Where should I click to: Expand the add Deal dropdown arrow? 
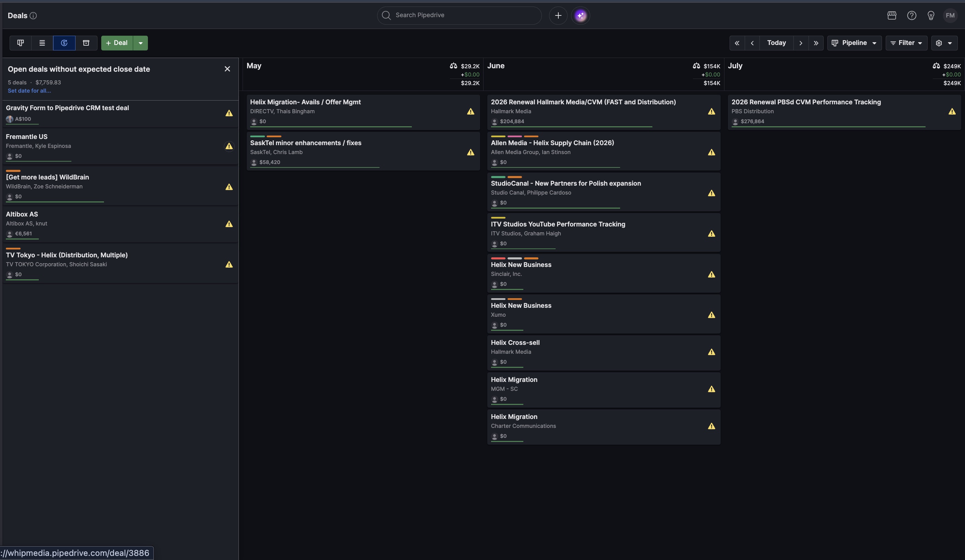(x=141, y=43)
